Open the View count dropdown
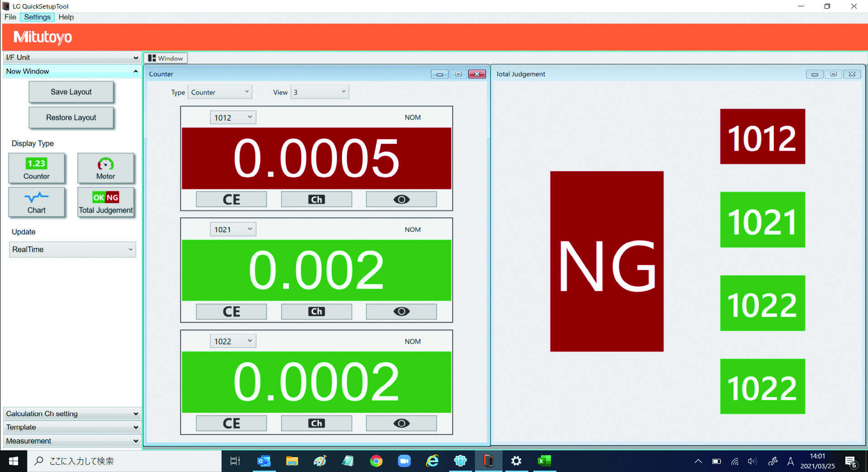The width and height of the screenshot is (868, 472). (319, 92)
